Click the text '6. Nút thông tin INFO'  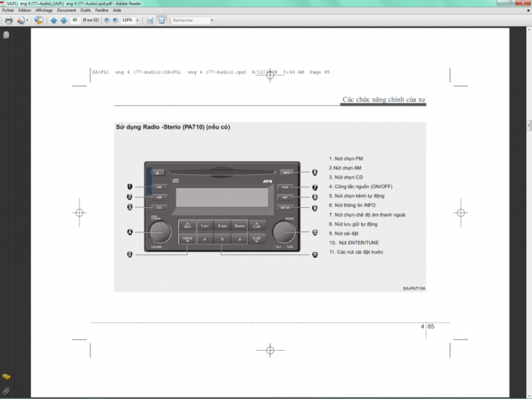coord(352,205)
